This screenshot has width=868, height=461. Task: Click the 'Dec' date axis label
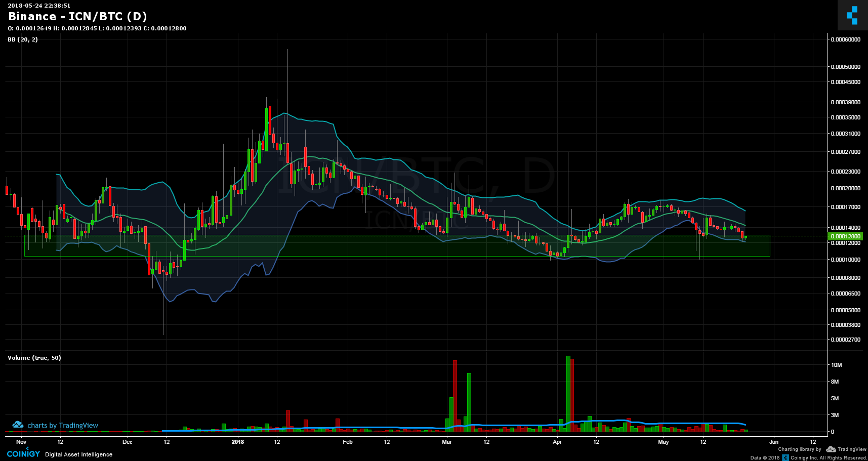[128, 442]
